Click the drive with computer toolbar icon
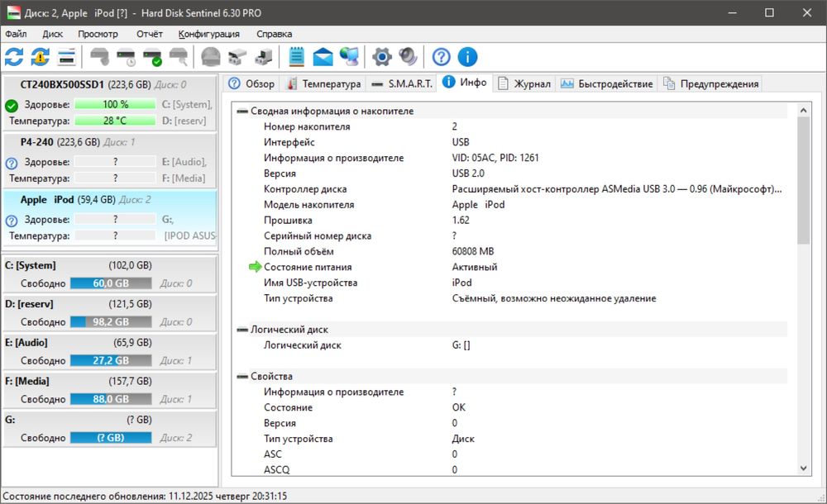This screenshot has width=827, height=504. tap(264, 57)
